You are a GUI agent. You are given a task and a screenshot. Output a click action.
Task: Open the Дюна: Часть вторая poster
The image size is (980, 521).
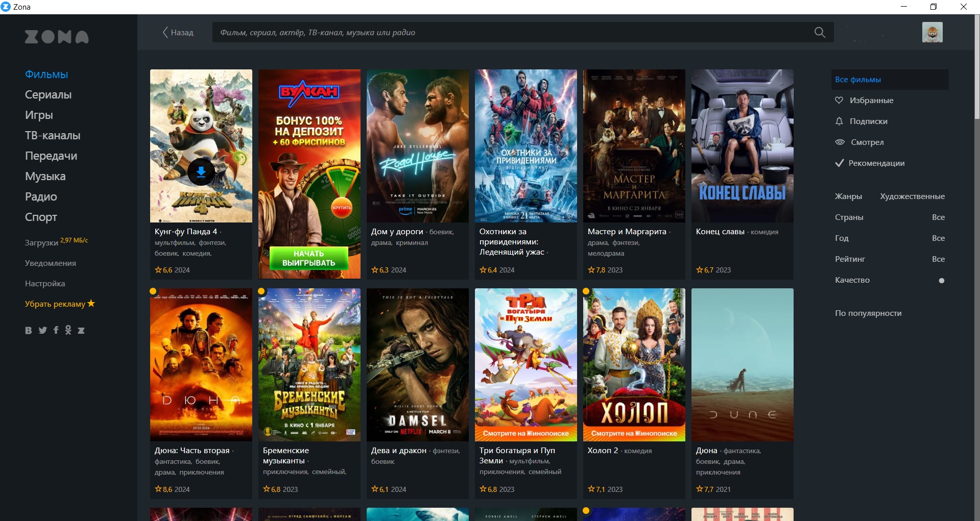[x=201, y=364]
